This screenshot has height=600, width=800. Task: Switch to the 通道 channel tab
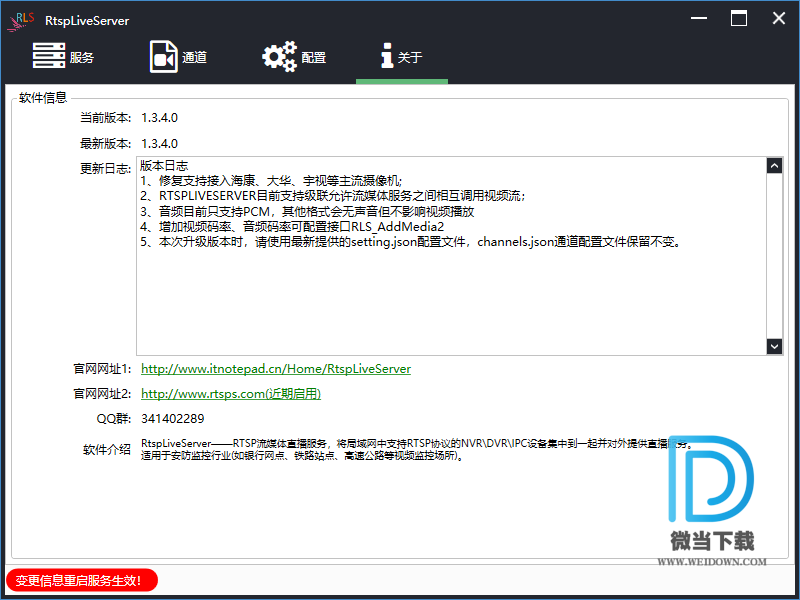pyautogui.click(x=179, y=57)
